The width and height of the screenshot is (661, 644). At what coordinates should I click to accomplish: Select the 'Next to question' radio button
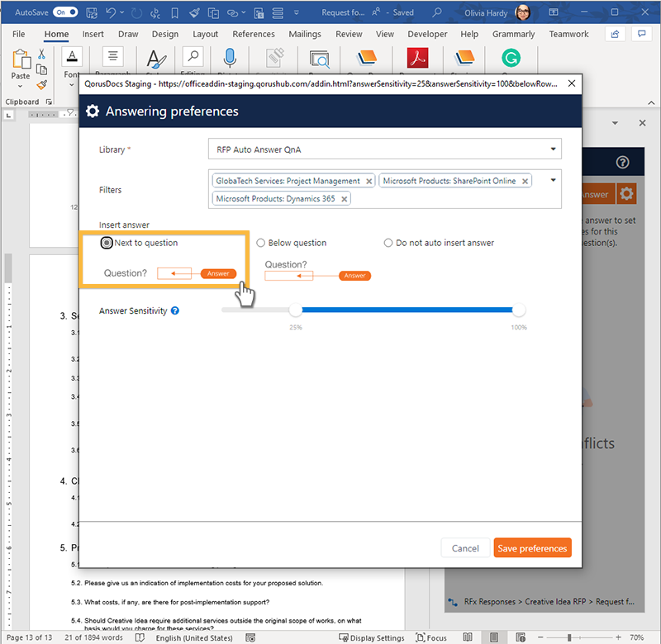pyautogui.click(x=107, y=243)
